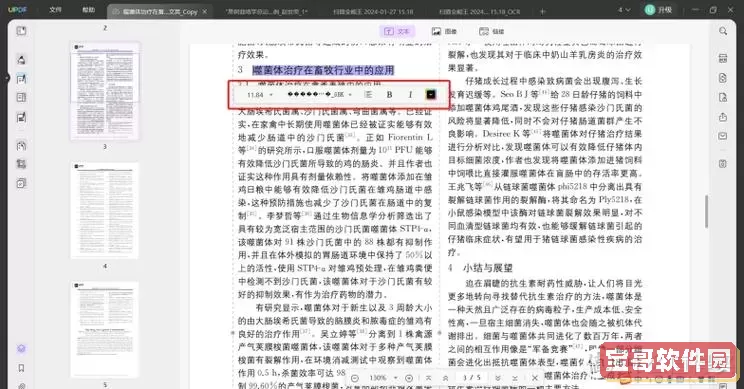Click the share icon in right sidebar
Viewport: 744px width, 389px height.
tap(723, 117)
